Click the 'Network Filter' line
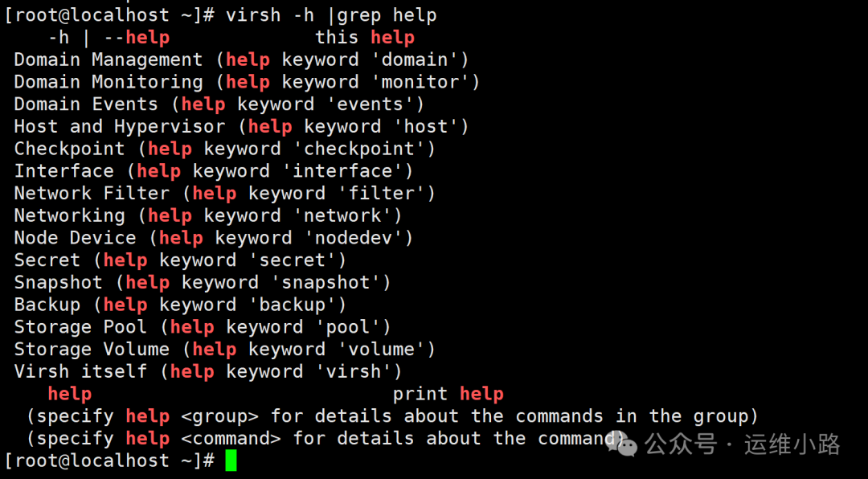The width and height of the screenshot is (868, 479). (225, 193)
